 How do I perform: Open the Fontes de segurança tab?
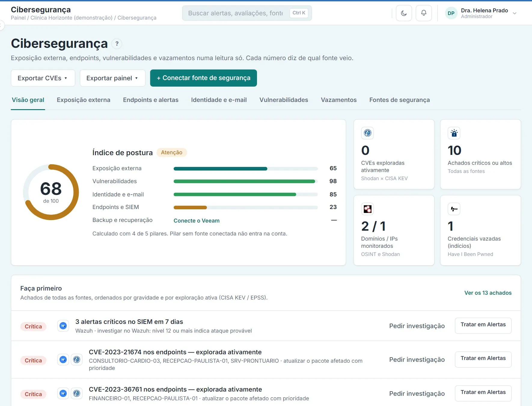pos(399,100)
